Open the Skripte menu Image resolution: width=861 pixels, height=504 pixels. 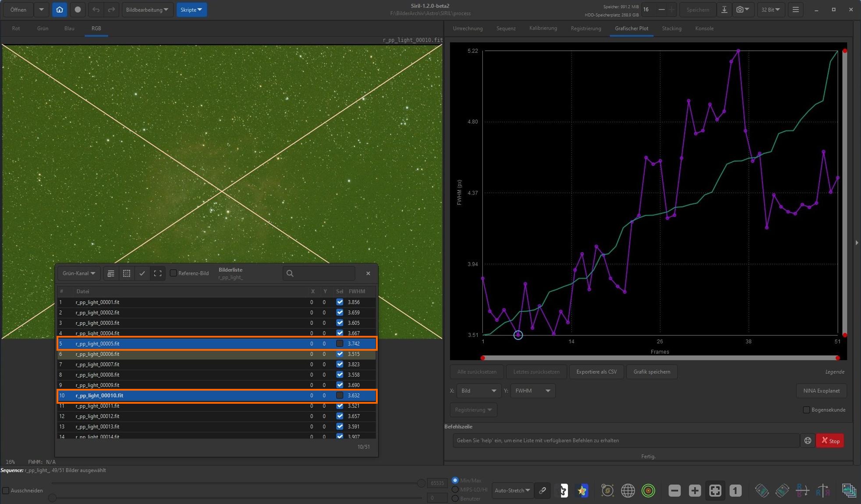pyautogui.click(x=191, y=10)
